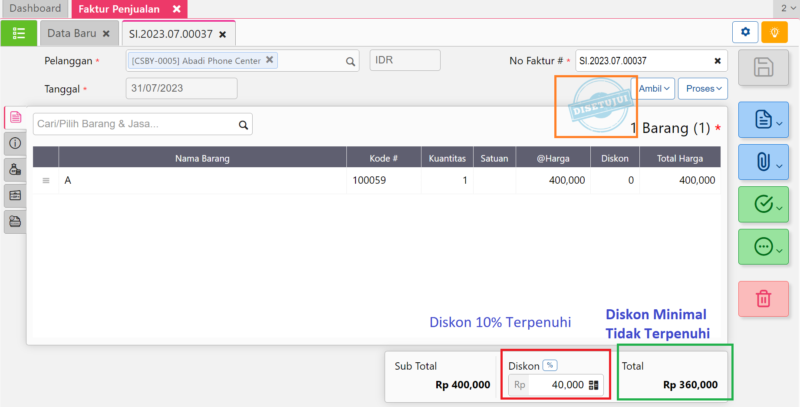
Task: Remove the Abadi Phone Center customer tag
Action: click(x=270, y=60)
